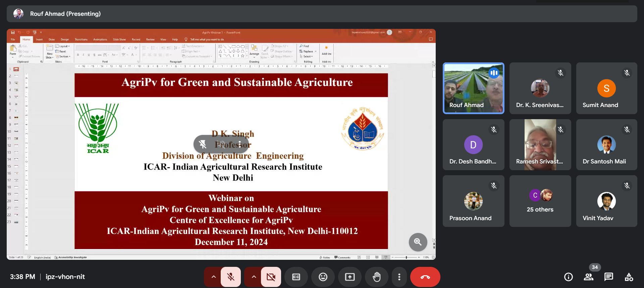Turn on your camera
The width and height of the screenshot is (644, 288).
tap(271, 277)
